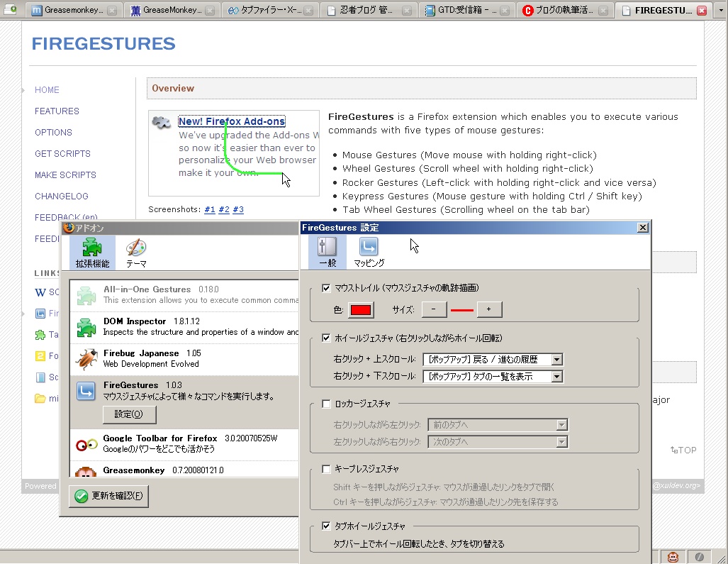This screenshot has width=728, height=564.
Task: Open HOME in the site menu
Action: (47, 90)
